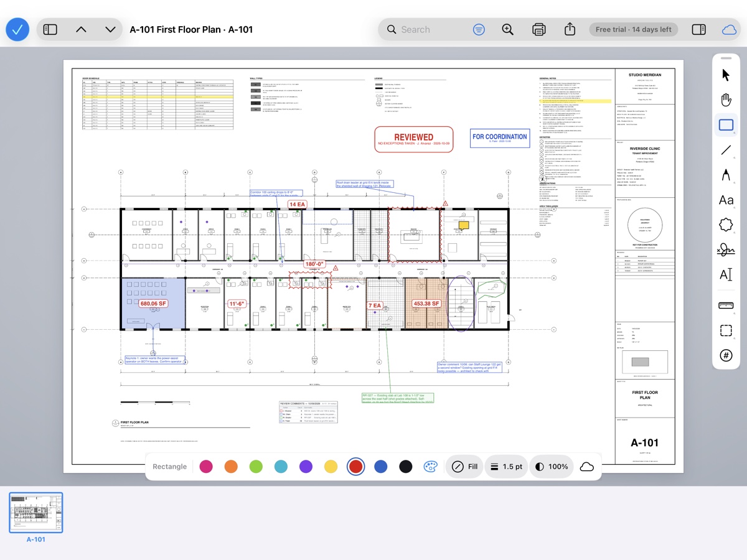
Task: Tap the blue checkmark done button
Action: point(17,29)
